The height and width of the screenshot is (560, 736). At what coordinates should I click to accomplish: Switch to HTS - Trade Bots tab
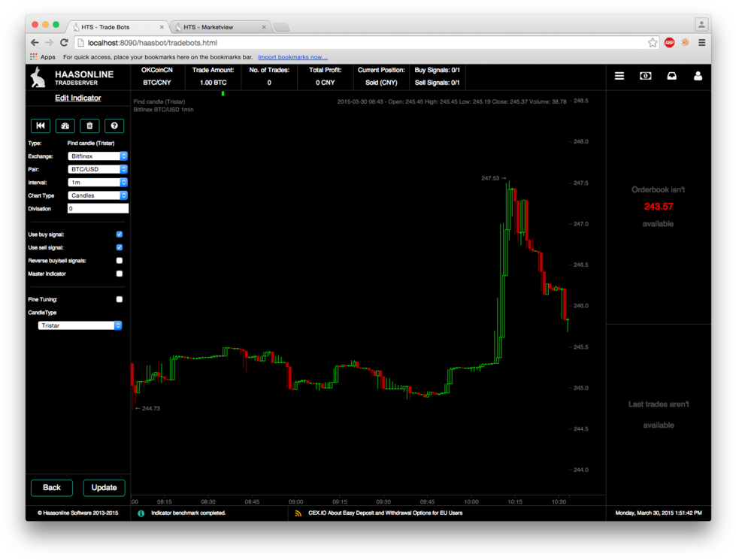[x=117, y=27]
